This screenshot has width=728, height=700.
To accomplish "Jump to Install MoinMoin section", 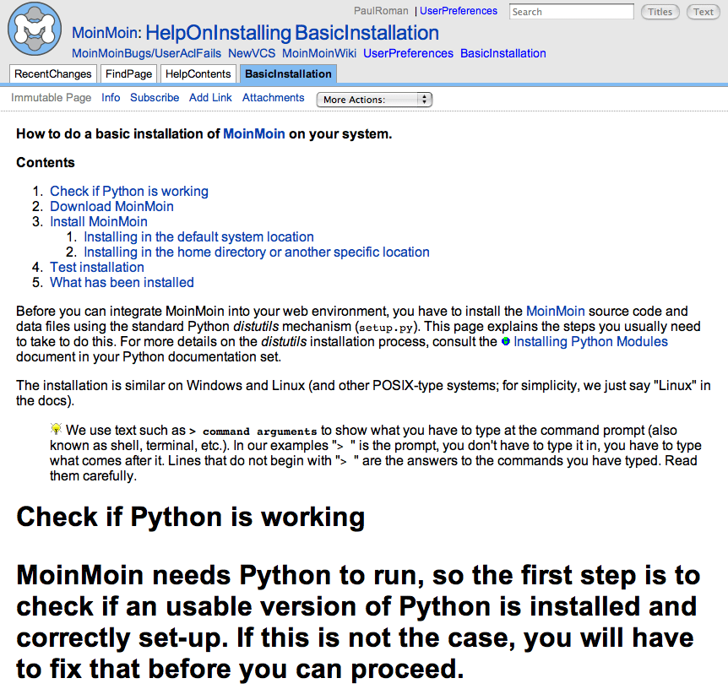I will pyautogui.click(x=99, y=222).
